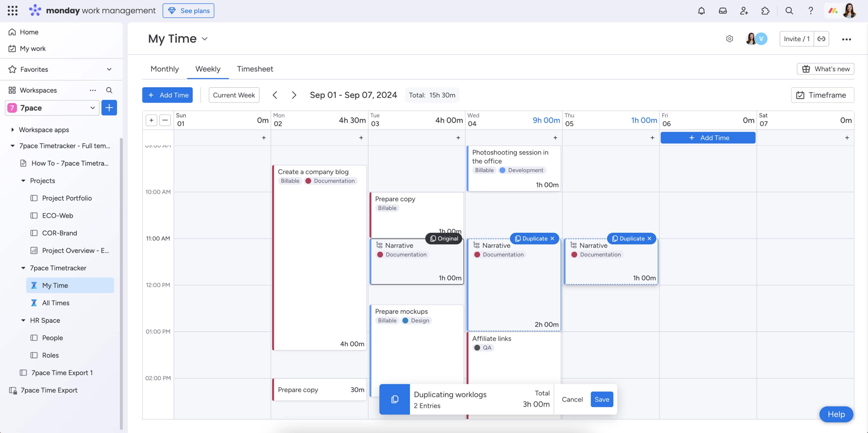Open the Timeframe picker

(822, 95)
